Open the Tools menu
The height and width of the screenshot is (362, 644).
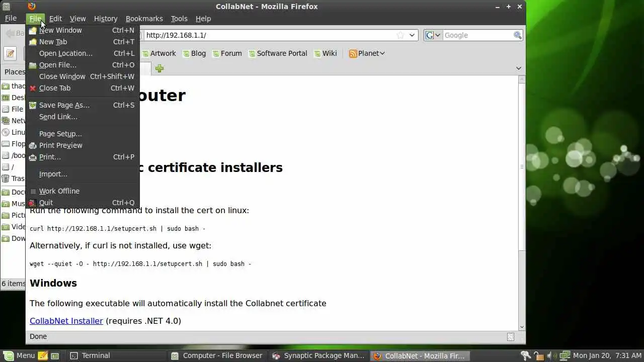[179, 19]
